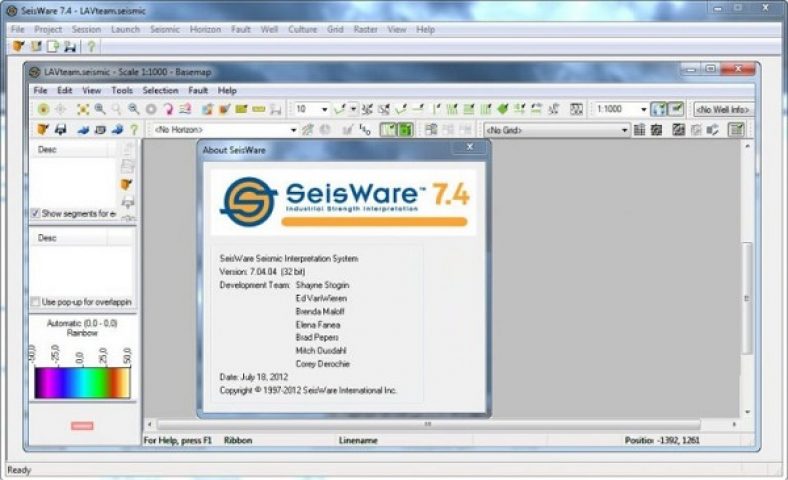Click the Automatic (0.0 - 0.0) label

point(82,323)
